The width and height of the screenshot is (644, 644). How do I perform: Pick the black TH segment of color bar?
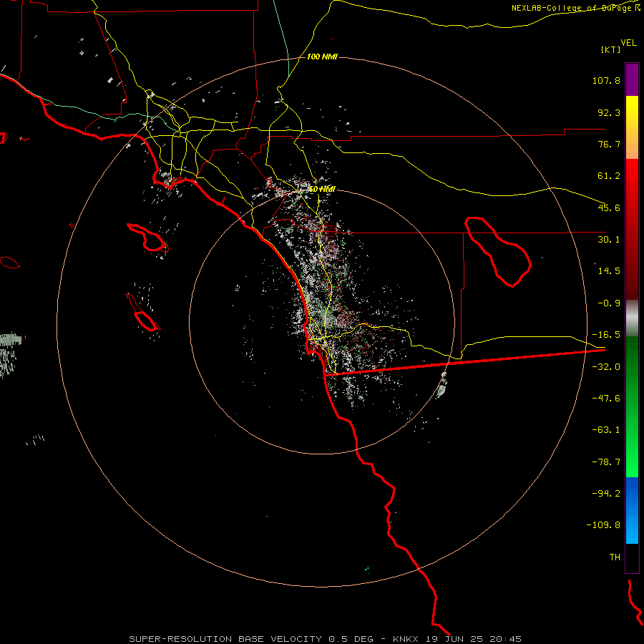coord(632,557)
